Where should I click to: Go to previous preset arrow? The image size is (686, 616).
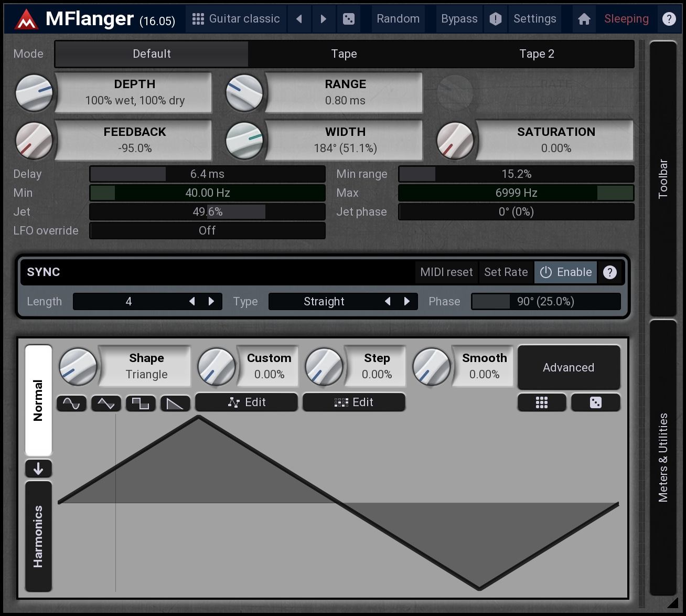click(299, 19)
